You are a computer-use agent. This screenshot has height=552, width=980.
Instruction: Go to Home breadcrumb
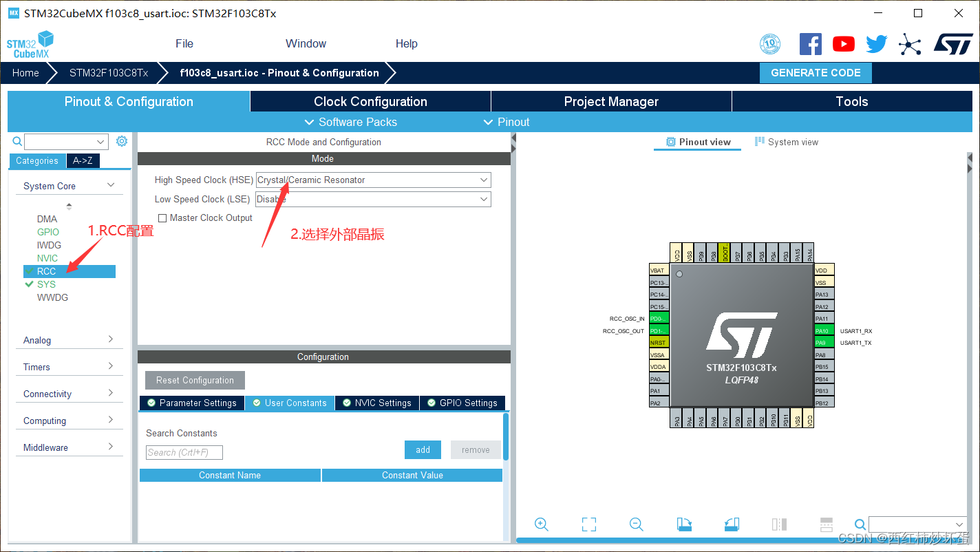coord(25,73)
